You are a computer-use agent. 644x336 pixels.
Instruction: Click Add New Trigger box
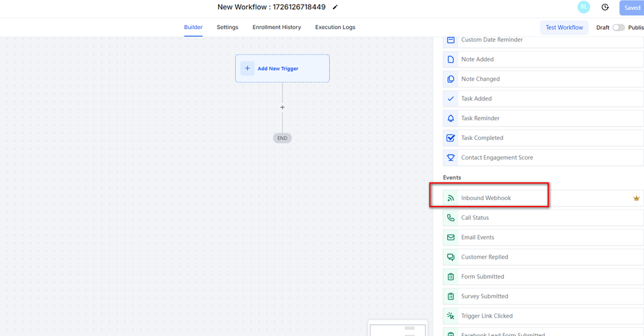pyautogui.click(x=282, y=69)
